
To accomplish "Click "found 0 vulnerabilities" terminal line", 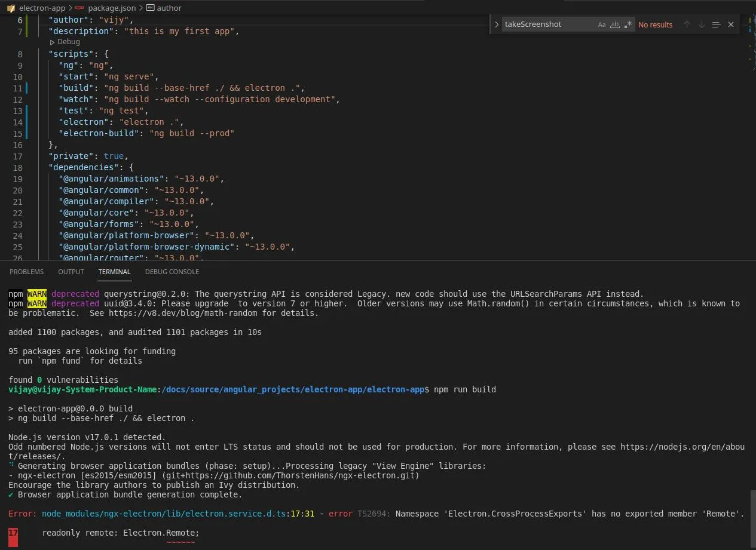I will tap(63, 380).
